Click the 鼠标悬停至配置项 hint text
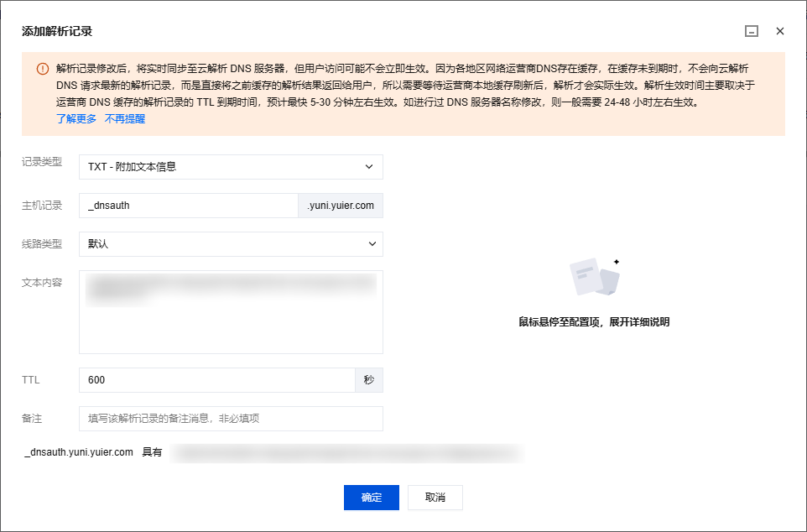Image resolution: width=807 pixels, height=532 pixels. (595, 322)
